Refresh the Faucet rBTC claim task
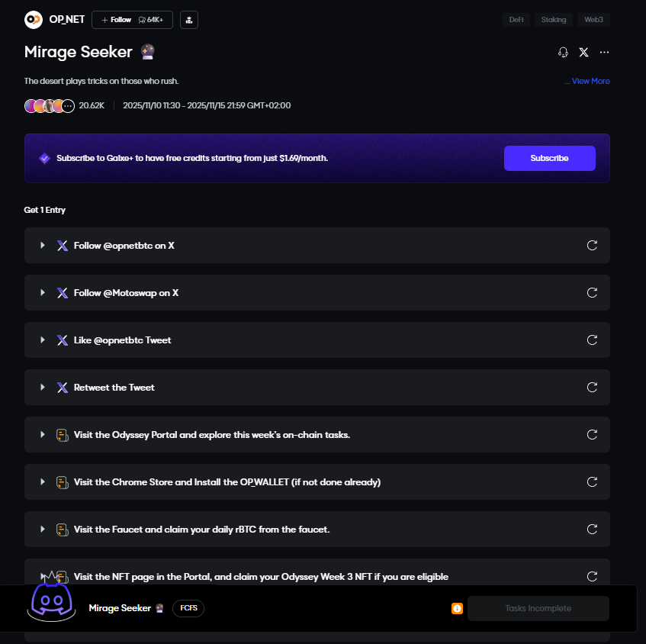 tap(592, 530)
